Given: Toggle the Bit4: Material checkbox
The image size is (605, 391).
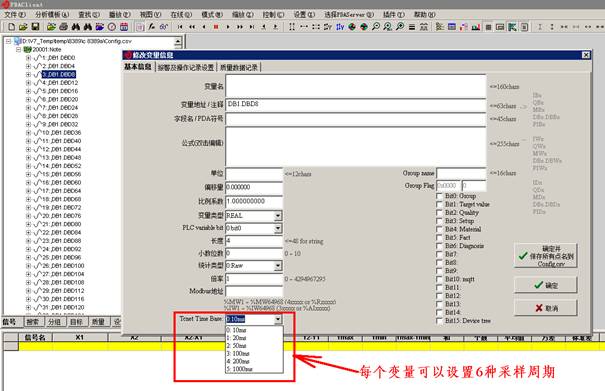Looking at the screenshot, I should tap(439, 229).
